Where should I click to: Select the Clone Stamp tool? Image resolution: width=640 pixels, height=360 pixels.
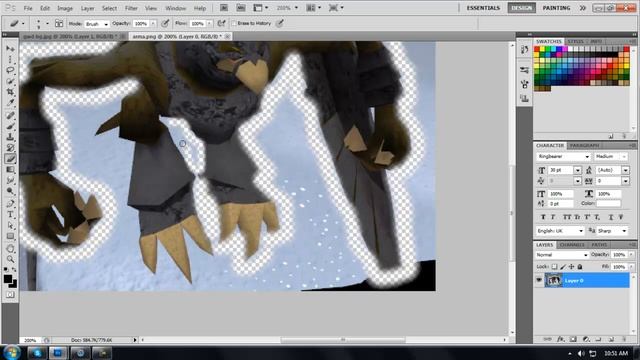10,137
